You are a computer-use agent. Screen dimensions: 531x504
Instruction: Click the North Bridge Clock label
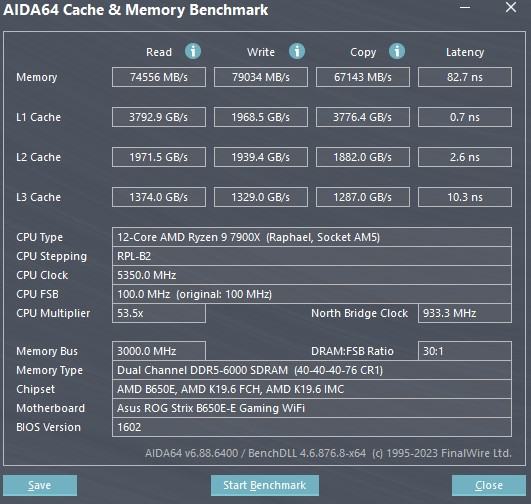coord(359,313)
